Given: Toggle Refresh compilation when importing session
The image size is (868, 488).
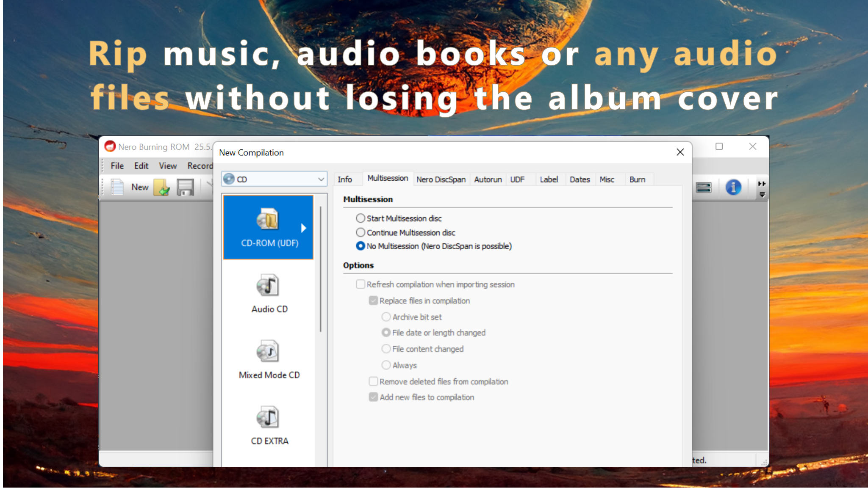Looking at the screenshot, I should [x=361, y=284].
